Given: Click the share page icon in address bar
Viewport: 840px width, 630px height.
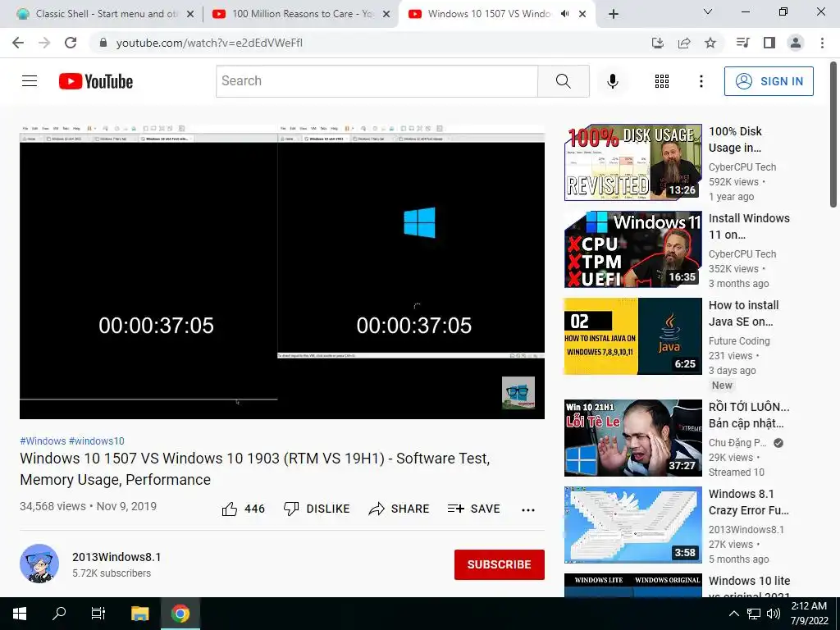Looking at the screenshot, I should (x=684, y=43).
